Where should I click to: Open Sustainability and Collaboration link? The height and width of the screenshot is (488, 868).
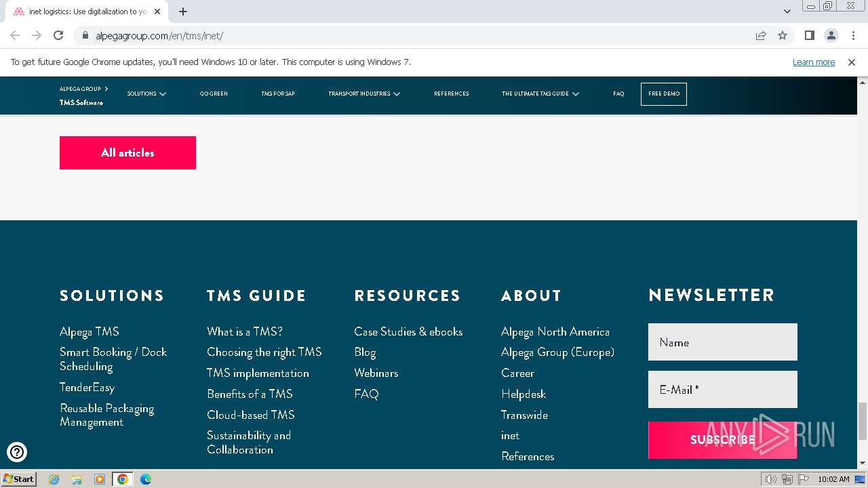pos(249,443)
